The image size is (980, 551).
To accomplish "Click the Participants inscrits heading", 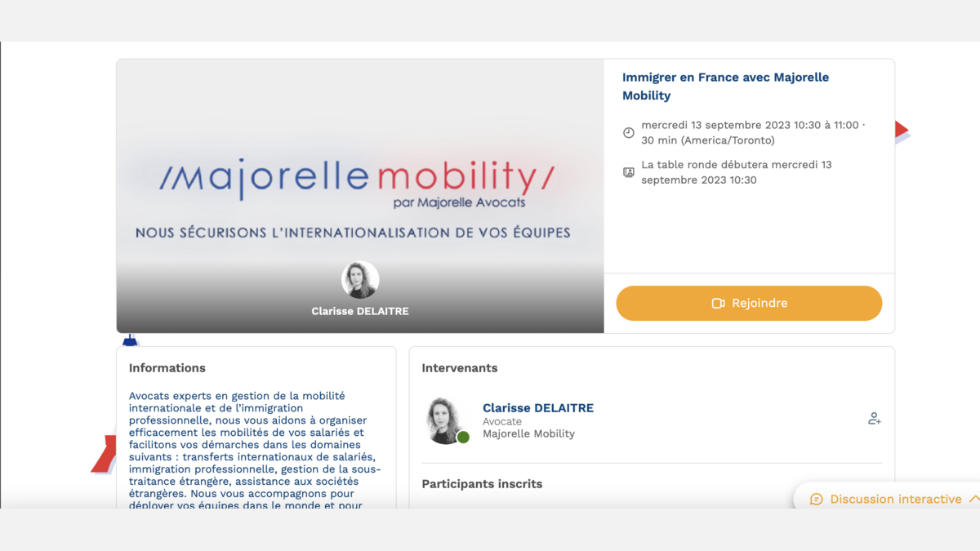I will (x=482, y=484).
